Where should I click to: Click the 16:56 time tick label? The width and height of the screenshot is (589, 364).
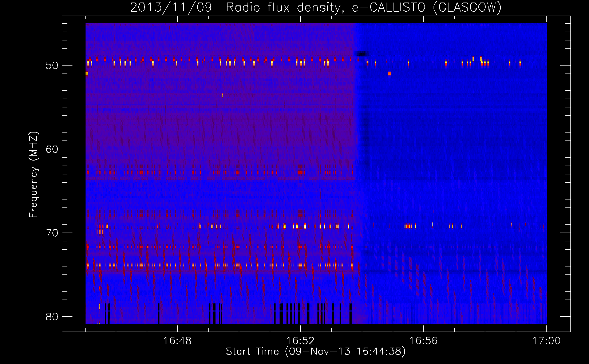click(x=423, y=341)
